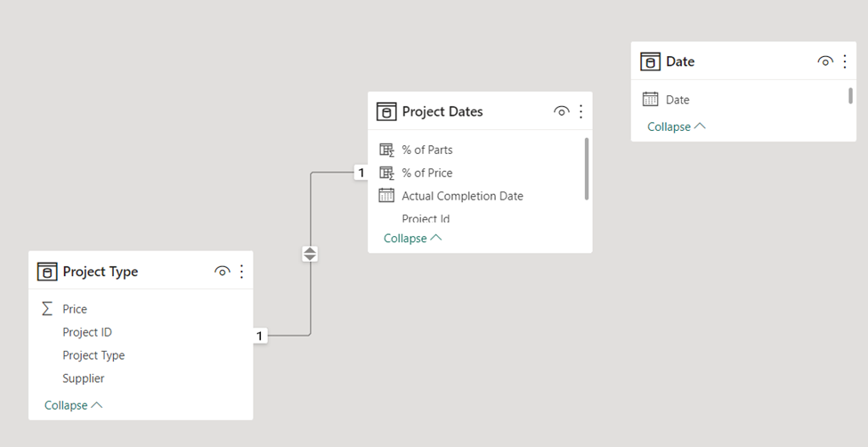The image size is (868, 447).
Task: Toggle visibility of the Project Type table
Action: click(x=222, y=272)
